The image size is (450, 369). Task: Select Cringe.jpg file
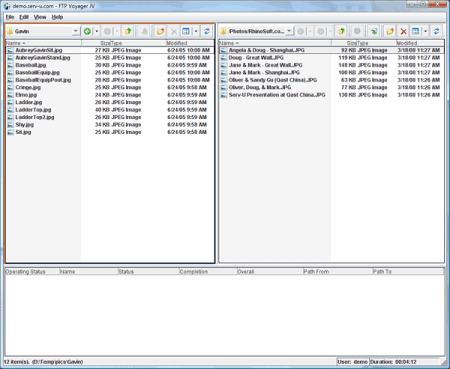[28, 87]
